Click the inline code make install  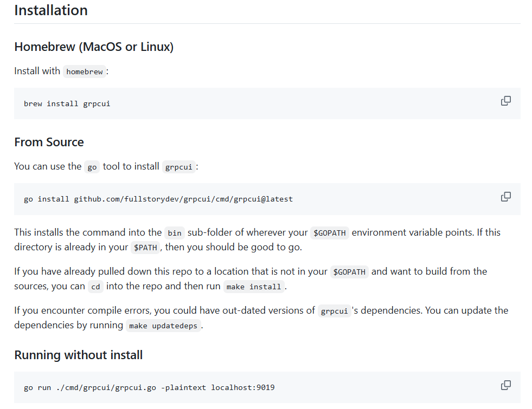pyautogui.click(x=254, y=287)
